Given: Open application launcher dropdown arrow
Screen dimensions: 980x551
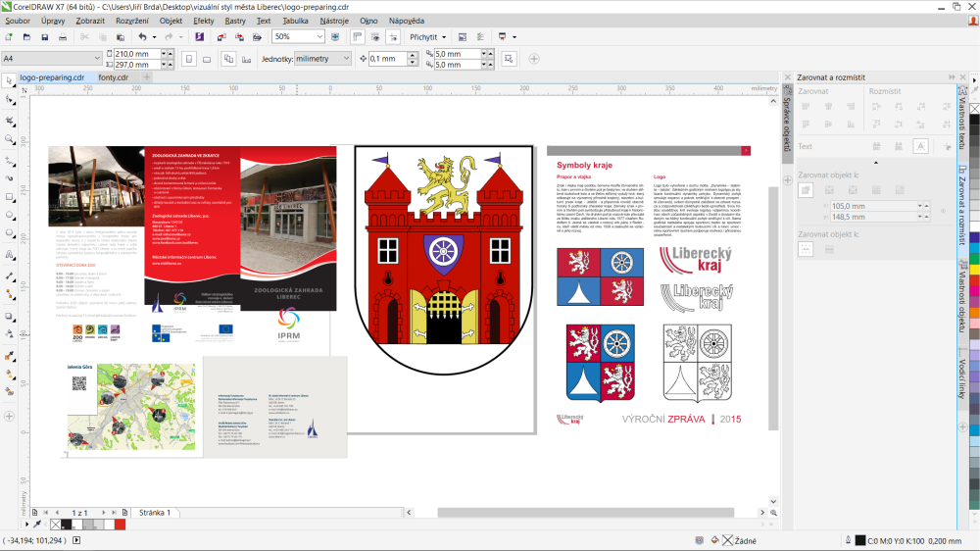Looking at the screenshot, I should (514, 37).
